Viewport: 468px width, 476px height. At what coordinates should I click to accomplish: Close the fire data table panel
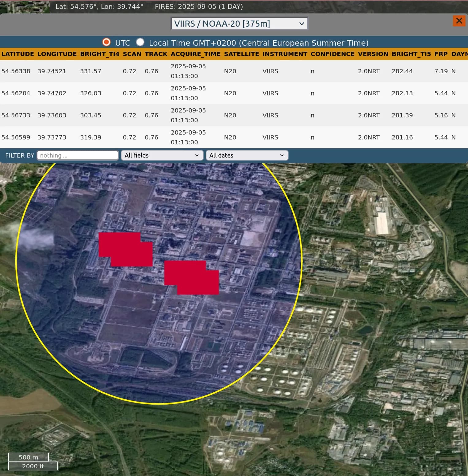tap(459, 21)
